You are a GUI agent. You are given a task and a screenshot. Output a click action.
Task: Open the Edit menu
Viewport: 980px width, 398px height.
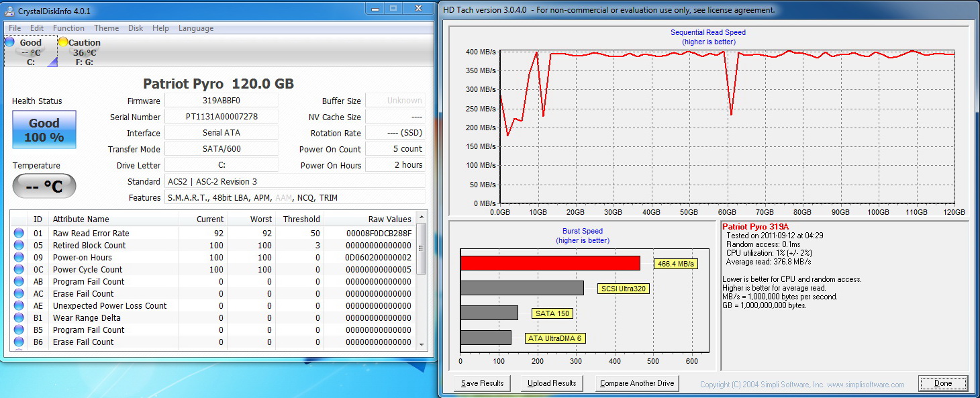point(37,28)
